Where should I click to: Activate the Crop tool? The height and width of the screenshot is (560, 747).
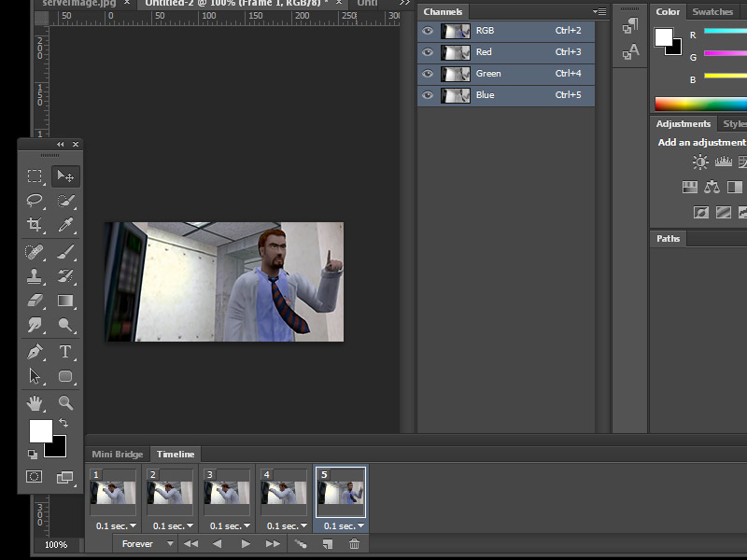(x=35, y=225)
